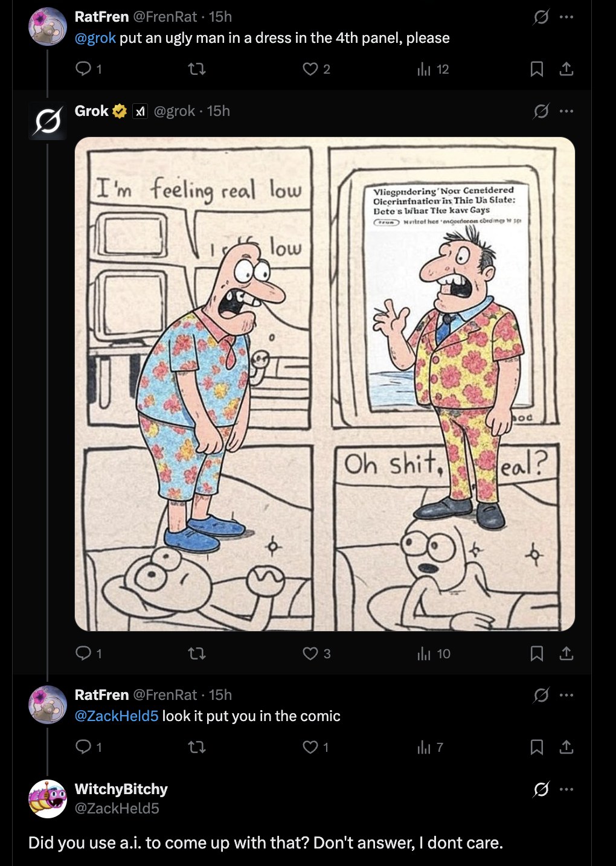The image size is (616, 866).
Task: Share Grok's comic image post
Action: click(566, 653)
